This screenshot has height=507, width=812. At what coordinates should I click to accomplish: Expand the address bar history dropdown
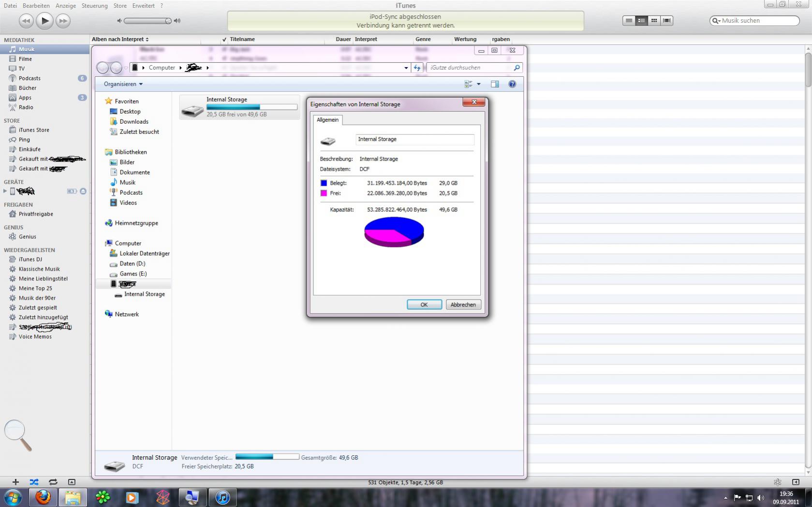tap(406, 68)
